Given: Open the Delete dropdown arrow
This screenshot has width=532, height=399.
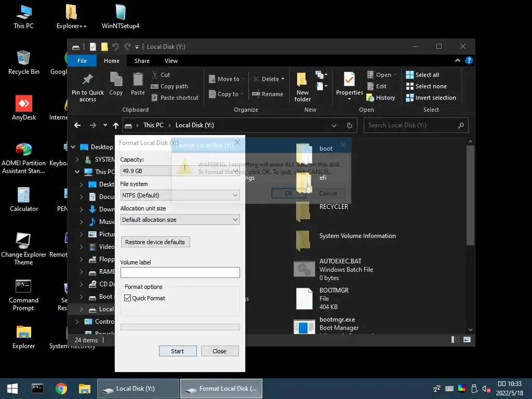Looking at the screenshot, I should pyautogui.click(x=283, y=79).
